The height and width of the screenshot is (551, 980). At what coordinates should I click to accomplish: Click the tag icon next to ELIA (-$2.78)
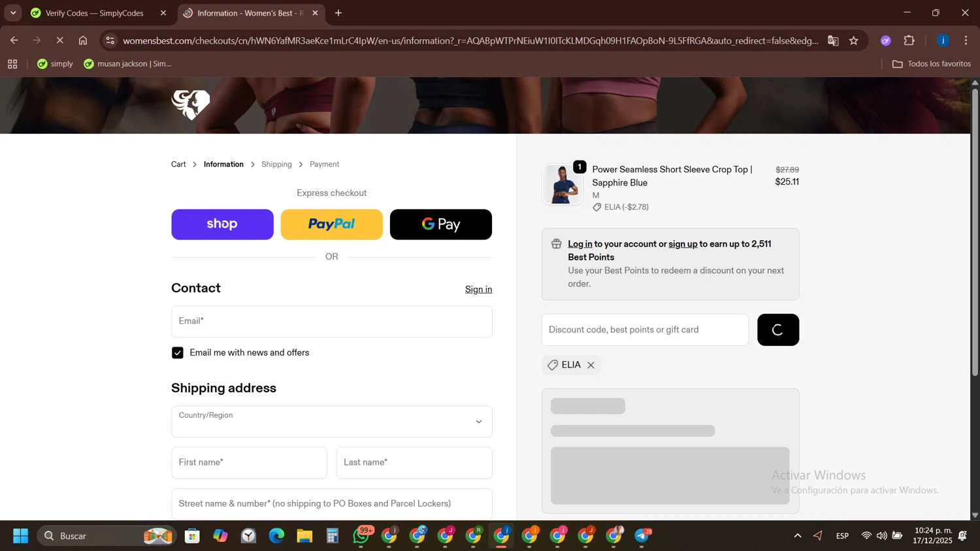tap(596, 207)
